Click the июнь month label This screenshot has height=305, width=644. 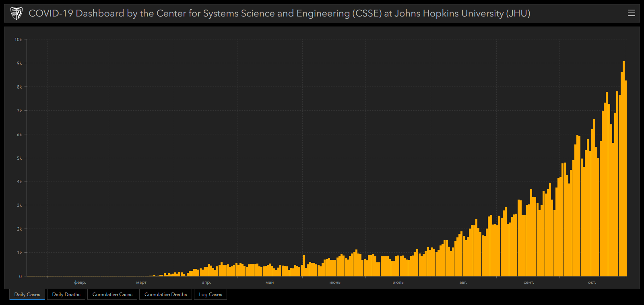[335, 282]
